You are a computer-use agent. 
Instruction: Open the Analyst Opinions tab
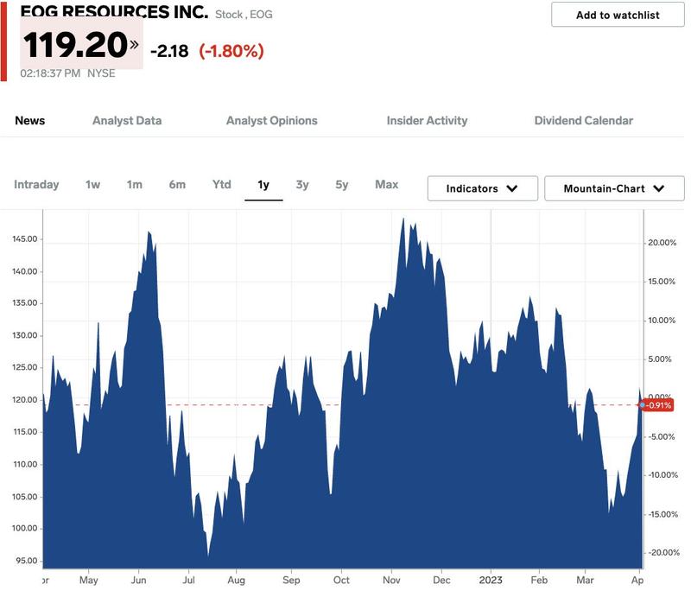point(271,120)
